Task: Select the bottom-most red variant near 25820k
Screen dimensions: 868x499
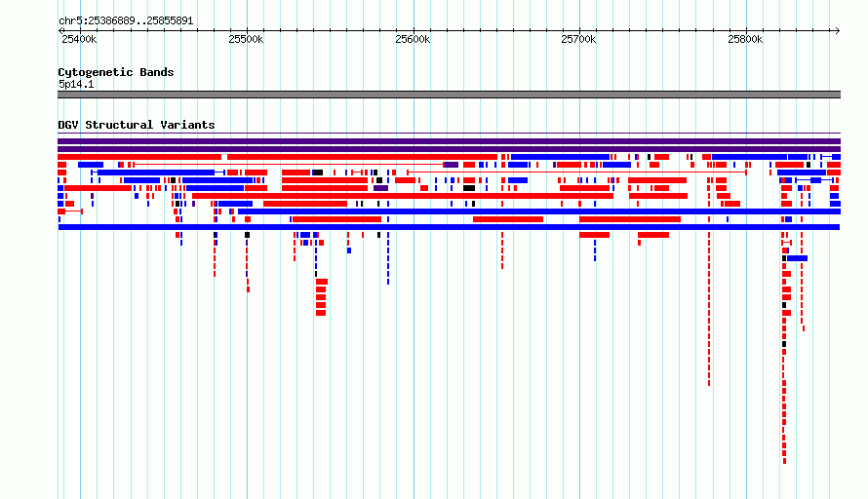Action: tap(784, 461)
